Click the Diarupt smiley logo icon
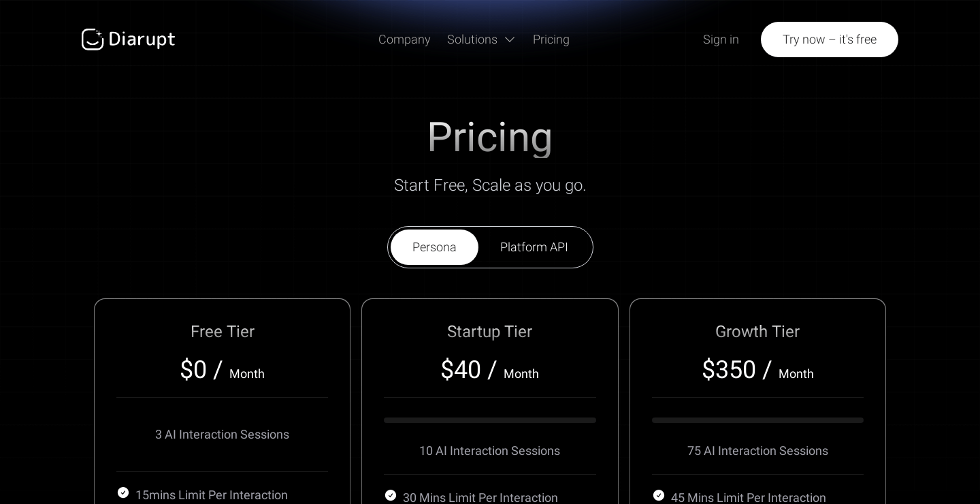Viewport: 980px width, 504px height. coord(92,40)
